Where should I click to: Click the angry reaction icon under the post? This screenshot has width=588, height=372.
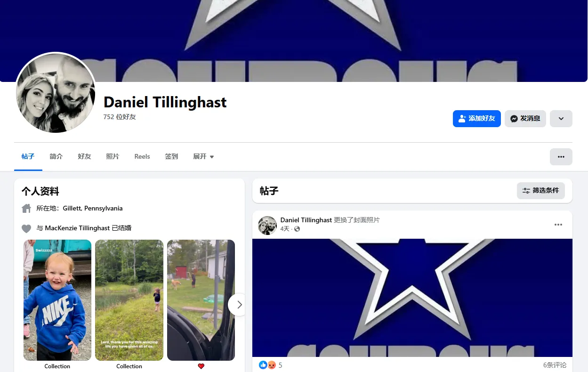point(272,365)
